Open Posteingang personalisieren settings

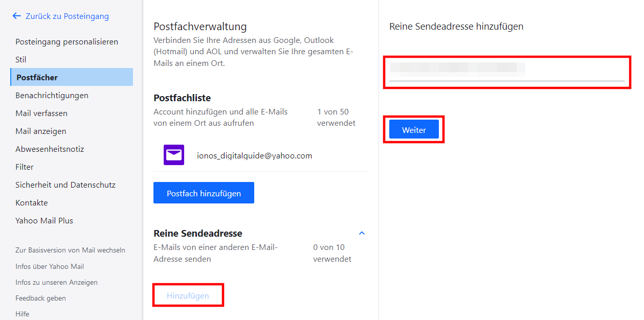(67, 42)
